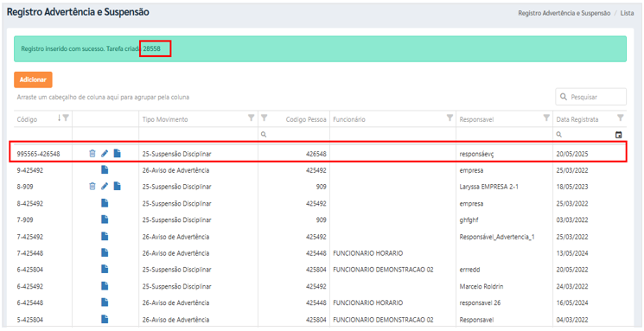The image size is (644, 331).
Task: Select code cell 7-425448
Action: pyautogui.click(x=30, y=253)
